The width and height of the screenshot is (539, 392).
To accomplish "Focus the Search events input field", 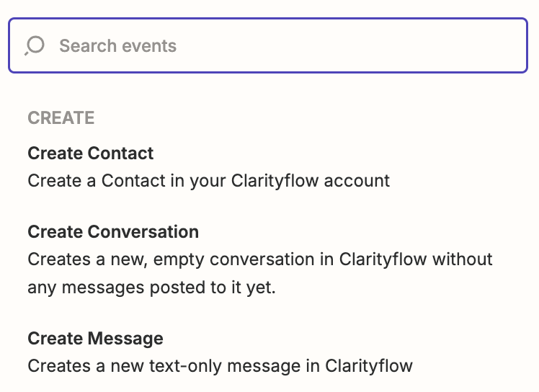I will coord(274,46).
